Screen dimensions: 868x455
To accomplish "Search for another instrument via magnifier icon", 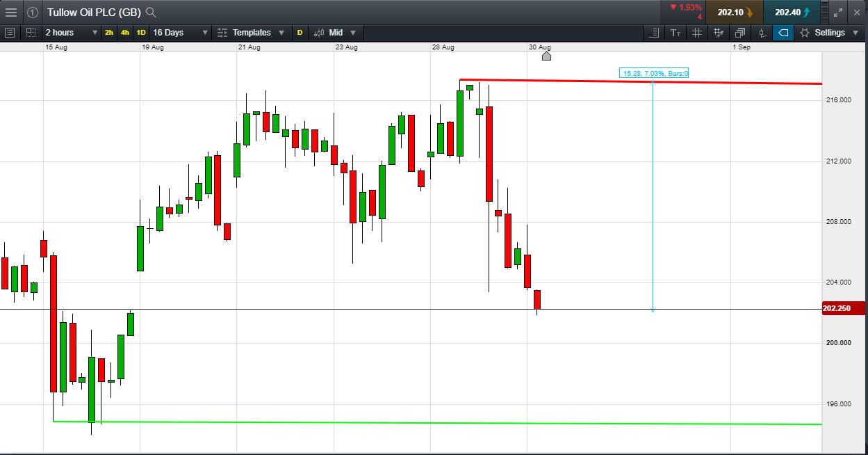I will click(x=151, y=13).
